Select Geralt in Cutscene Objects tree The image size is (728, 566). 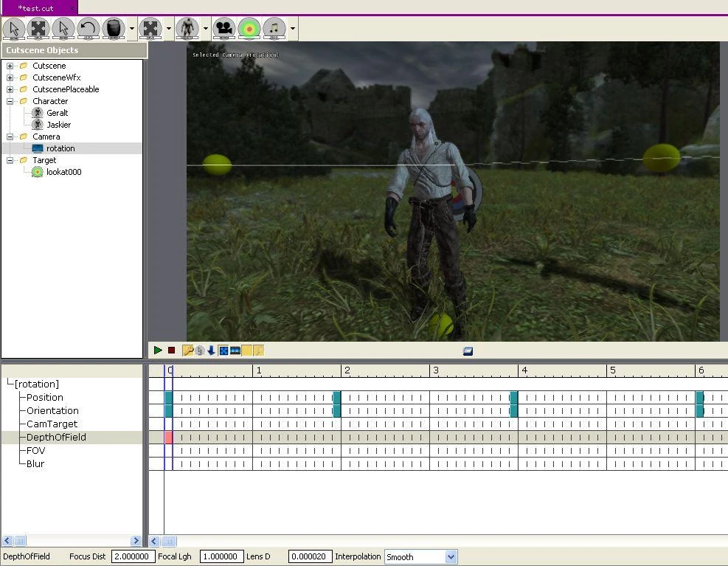(57, 113)
